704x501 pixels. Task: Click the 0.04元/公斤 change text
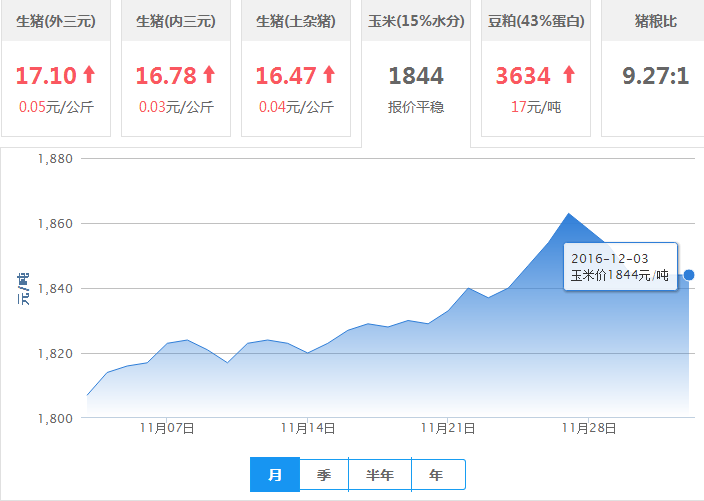[296, 107]
